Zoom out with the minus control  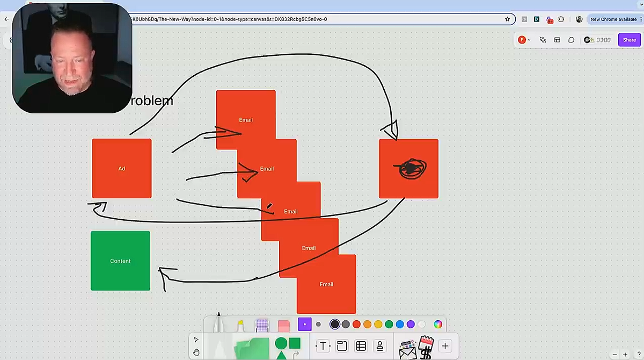(614, 355)
